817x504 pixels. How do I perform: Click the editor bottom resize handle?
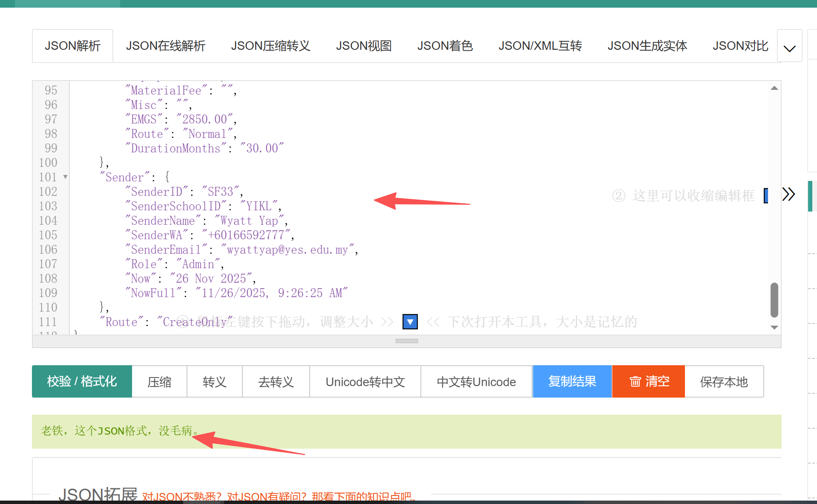406,341
